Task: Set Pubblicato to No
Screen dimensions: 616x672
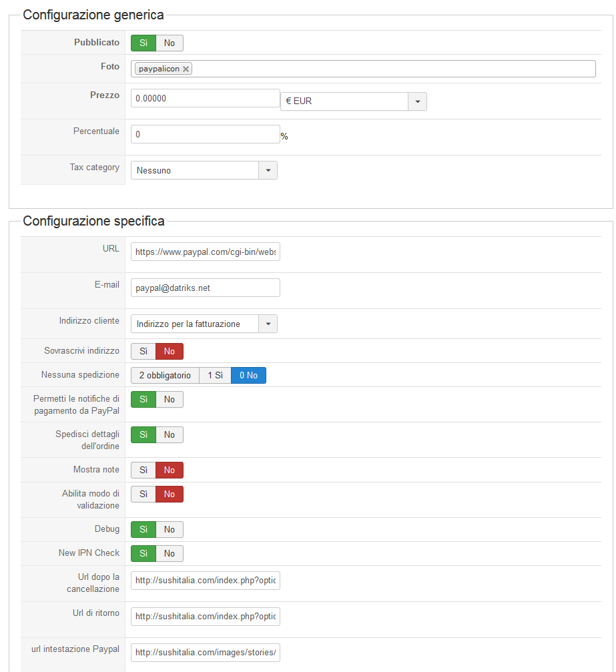Action: click(170, 43)
